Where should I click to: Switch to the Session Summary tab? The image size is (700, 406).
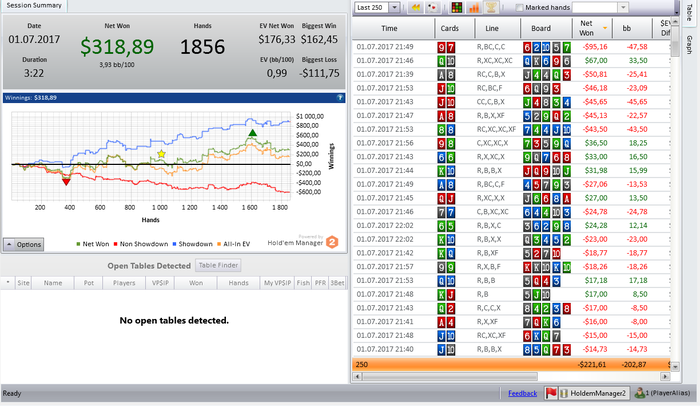pos(34,5)
